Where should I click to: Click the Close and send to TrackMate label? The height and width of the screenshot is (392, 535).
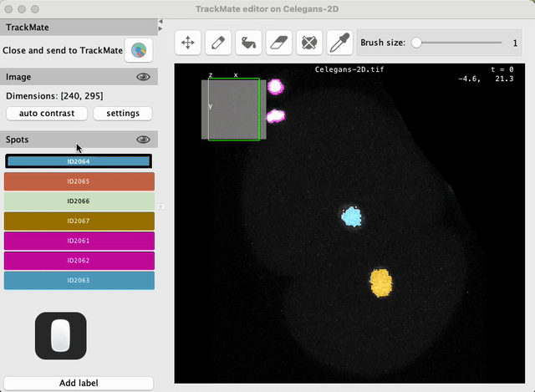pyautogui.click(x=63, y=50)
